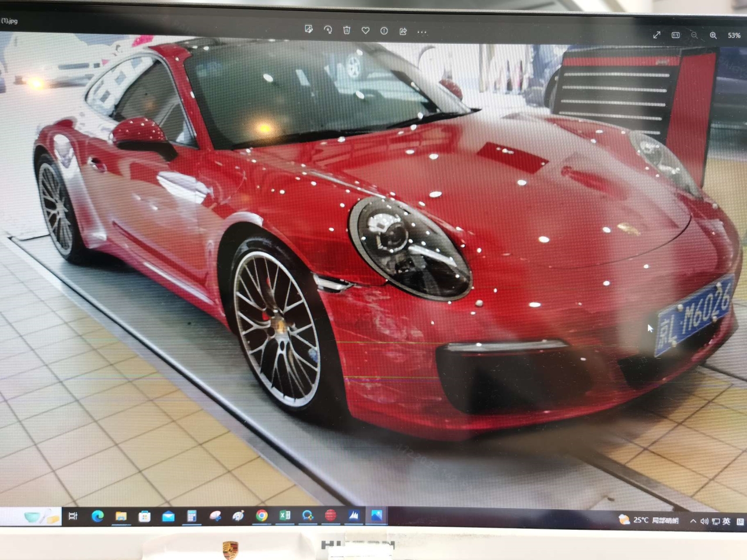
Task: Launch Microsoft Edge from the taskbar
Action: click(x=97, y=516)
